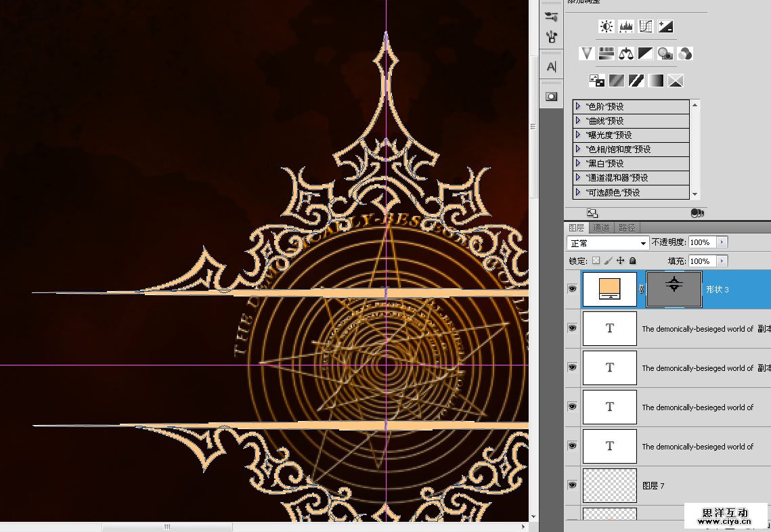Hide the 形状 3 layer
The width and height of the screenshot is (771, 532).
coord(573,289)
